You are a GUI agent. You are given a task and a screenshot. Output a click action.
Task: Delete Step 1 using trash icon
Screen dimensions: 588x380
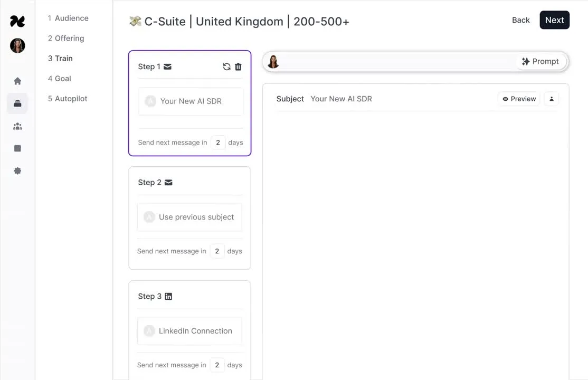tap(238, 67)
